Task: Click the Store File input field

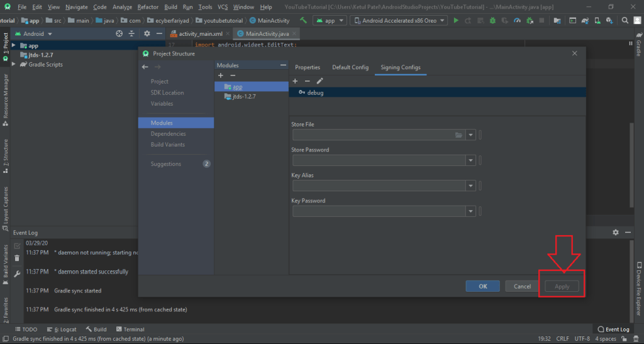Action: pyautogui.click(x=371, y=135)
